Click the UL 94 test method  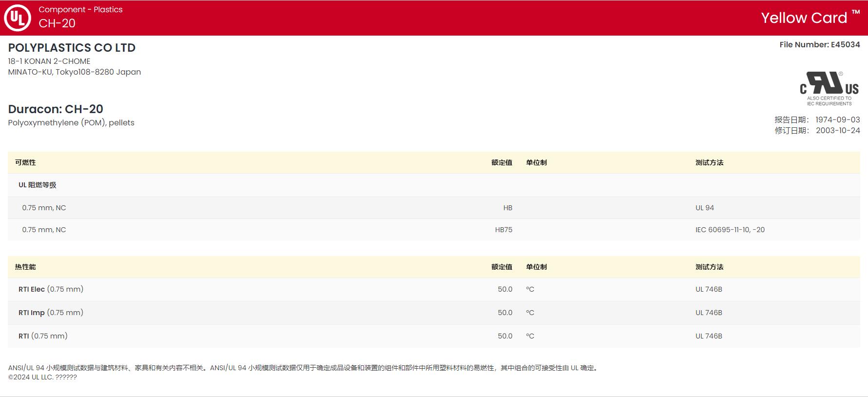(x=704, y=208)
